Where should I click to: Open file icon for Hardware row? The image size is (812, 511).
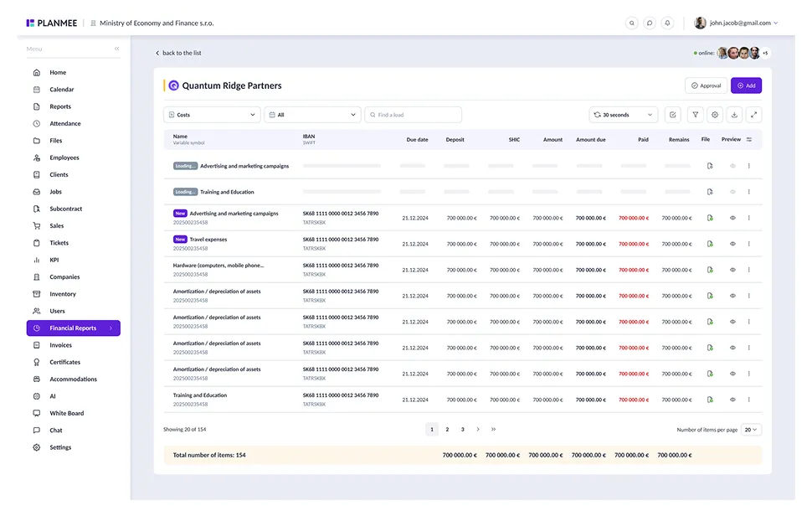710,270
